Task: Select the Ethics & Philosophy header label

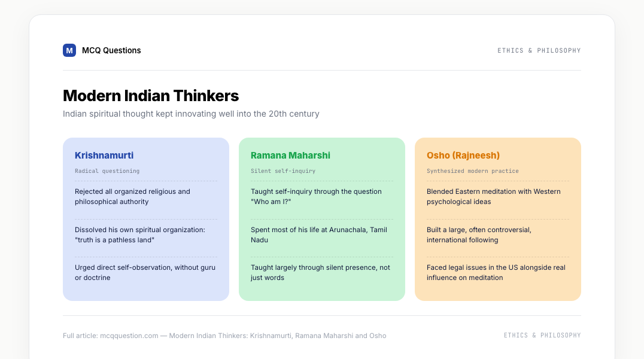Action: click(x=539, y=50)
